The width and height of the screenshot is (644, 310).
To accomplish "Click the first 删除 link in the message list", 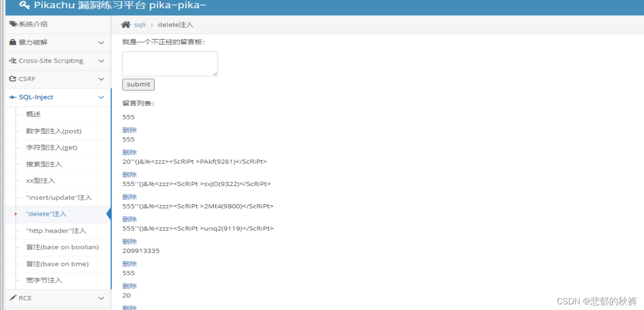I will (129, 130).
